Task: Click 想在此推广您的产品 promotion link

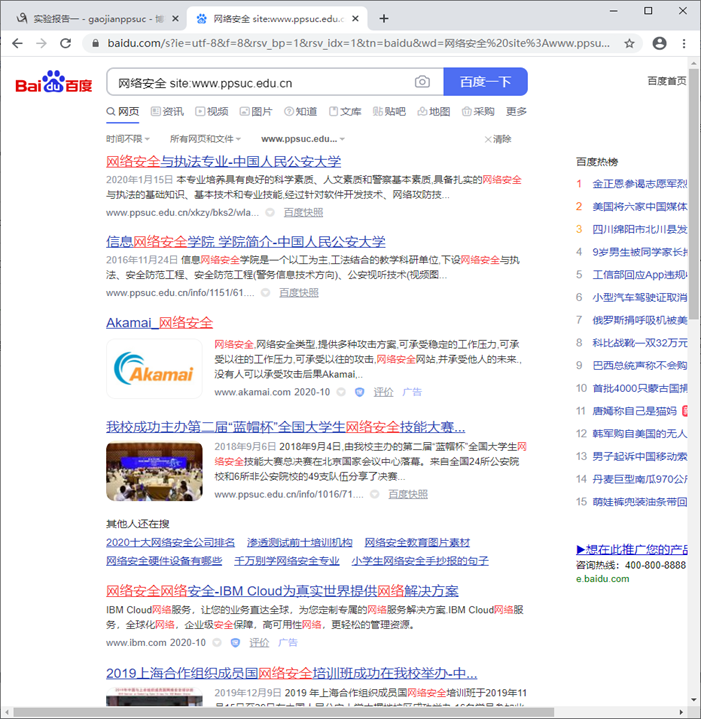Action: click(632, 549)
